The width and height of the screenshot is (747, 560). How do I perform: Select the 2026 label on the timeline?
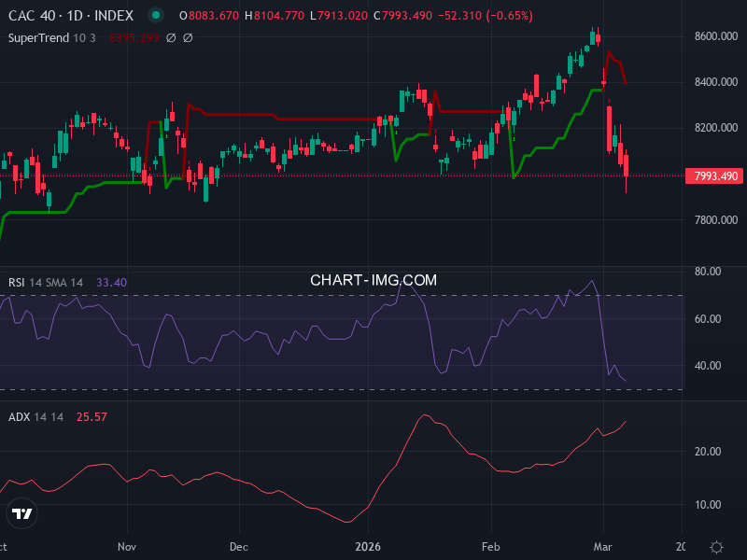(x=370, y=546)
